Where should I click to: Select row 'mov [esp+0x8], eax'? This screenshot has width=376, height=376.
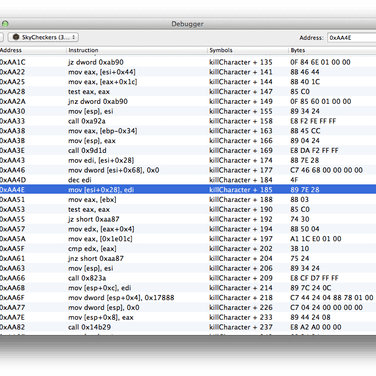(x=188, y=317)
